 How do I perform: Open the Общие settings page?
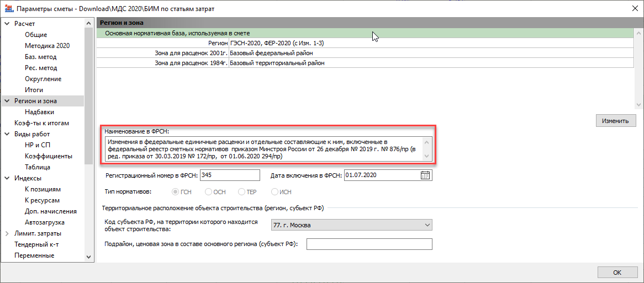point(36,35)
